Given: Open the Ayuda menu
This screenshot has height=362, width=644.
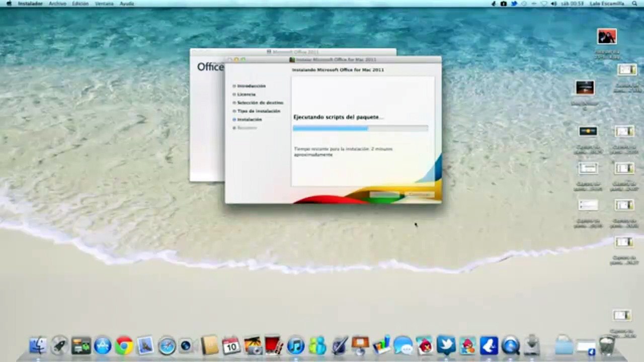Looking at the screenshot, I should point(127,4).
